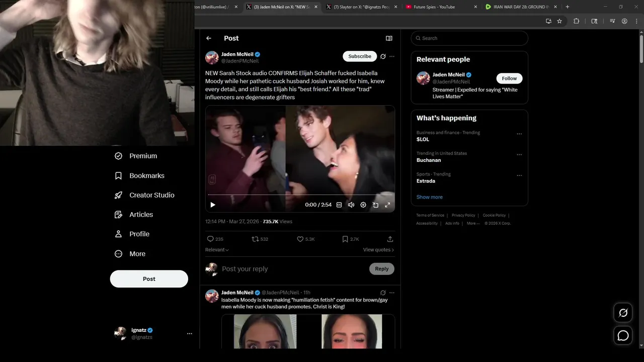Click the grey Reply button
Viewport: 644px width, 362px height.
pos(382,269)
